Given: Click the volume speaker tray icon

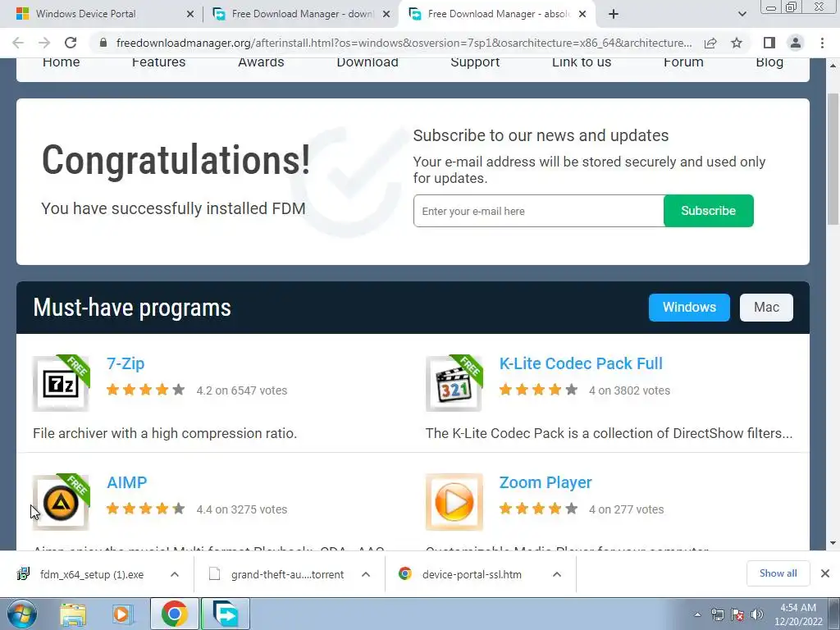Looking at the screenshot, I should click(x=757, y=614).
